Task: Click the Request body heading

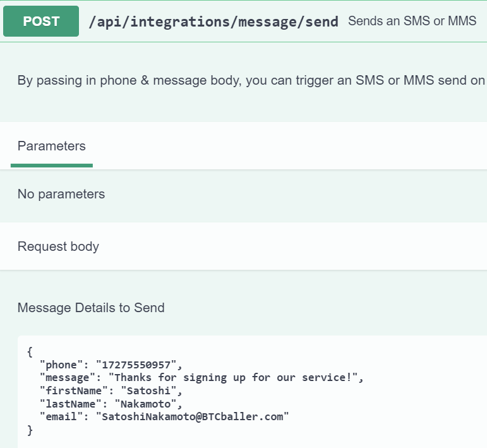Action: coord(58,246)
